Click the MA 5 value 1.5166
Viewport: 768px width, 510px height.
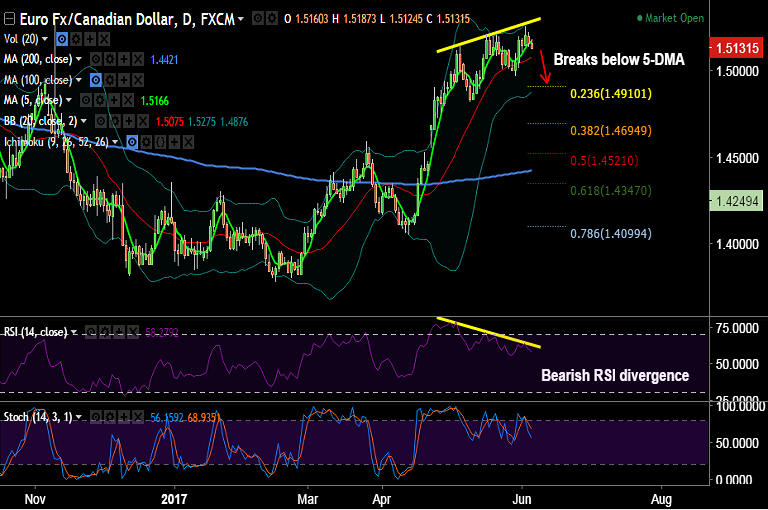[x=155, y=101]
